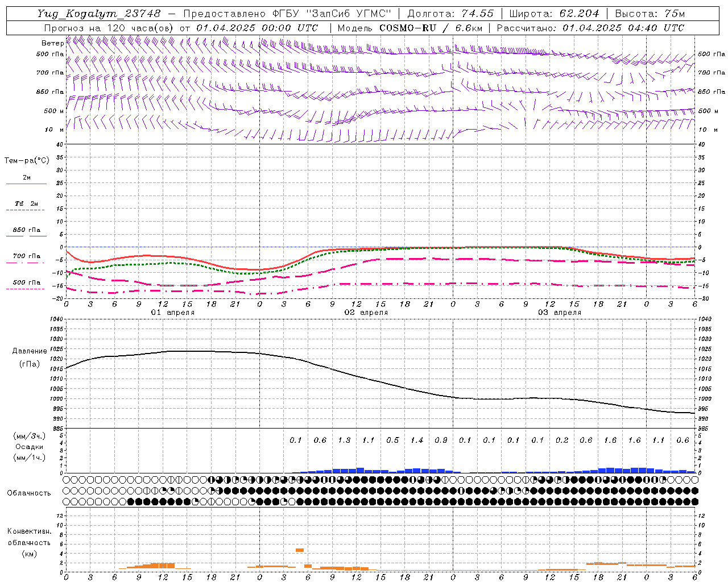Select the model name COSMO-RU / 6.6км

[x=431, y=28]
